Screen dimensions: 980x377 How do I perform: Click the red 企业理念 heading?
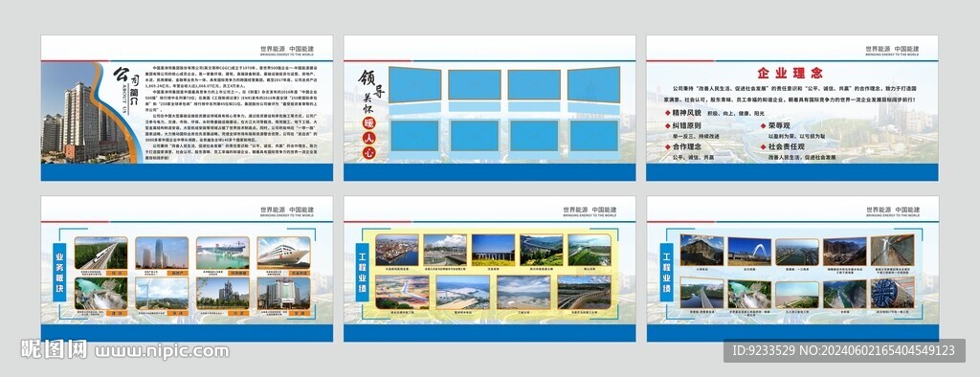pyautogui.click(x=790, y=73)
